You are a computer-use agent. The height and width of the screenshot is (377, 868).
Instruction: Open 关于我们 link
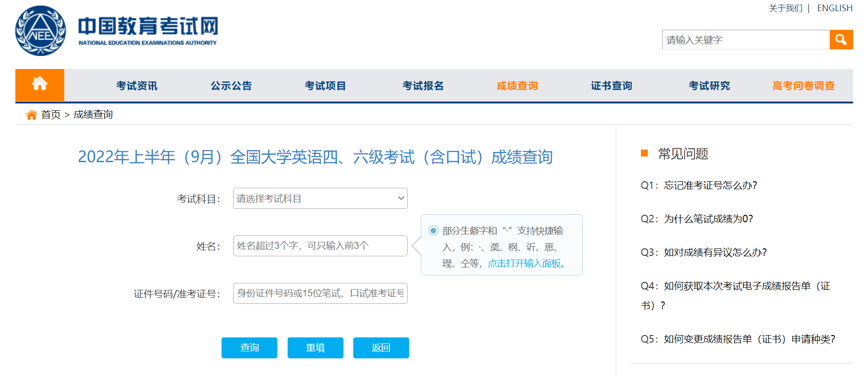pyautogui.click(x=785, y=8)
